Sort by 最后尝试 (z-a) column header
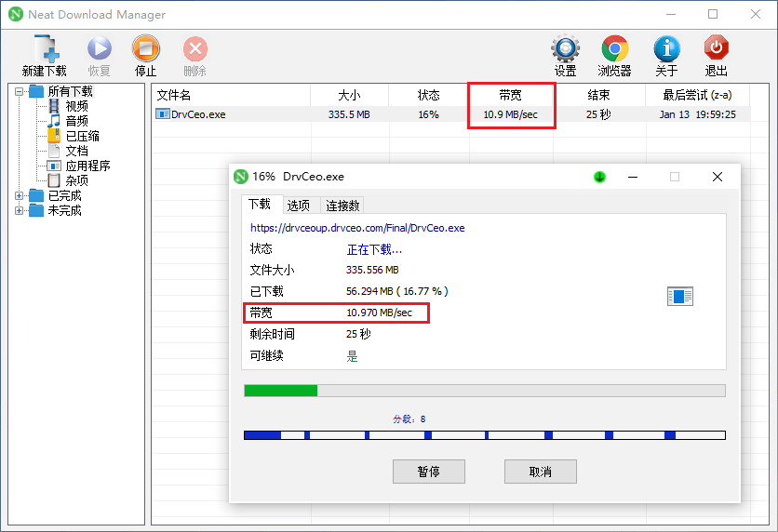Screen dimensions: 778x532 coord(697,95)
